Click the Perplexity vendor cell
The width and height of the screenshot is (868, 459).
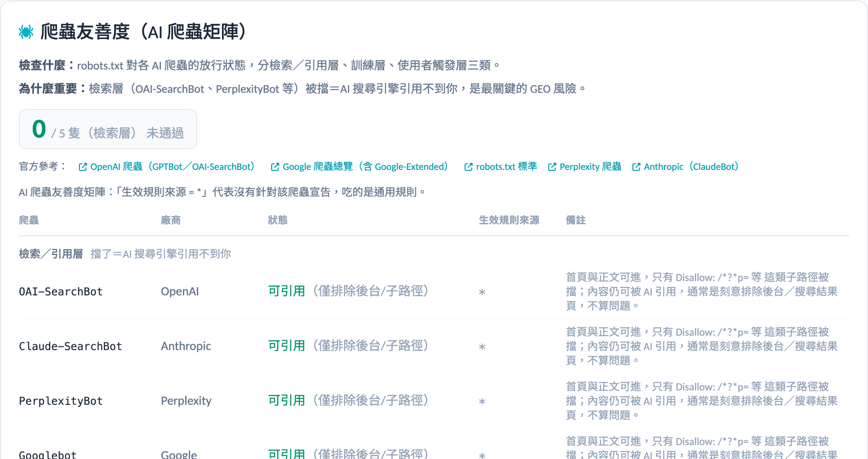tap(186, 401)
